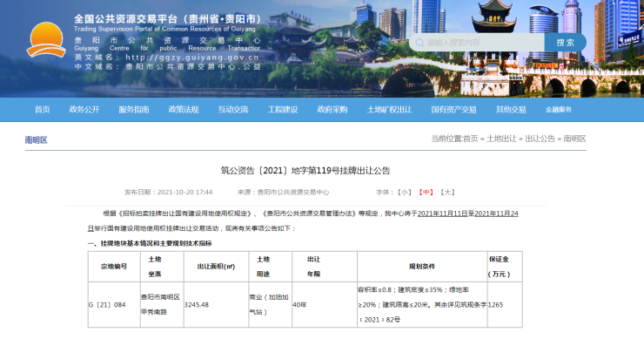Click 首页 in the breadcrumb path
644x339 pixels.
click(471, 139)
